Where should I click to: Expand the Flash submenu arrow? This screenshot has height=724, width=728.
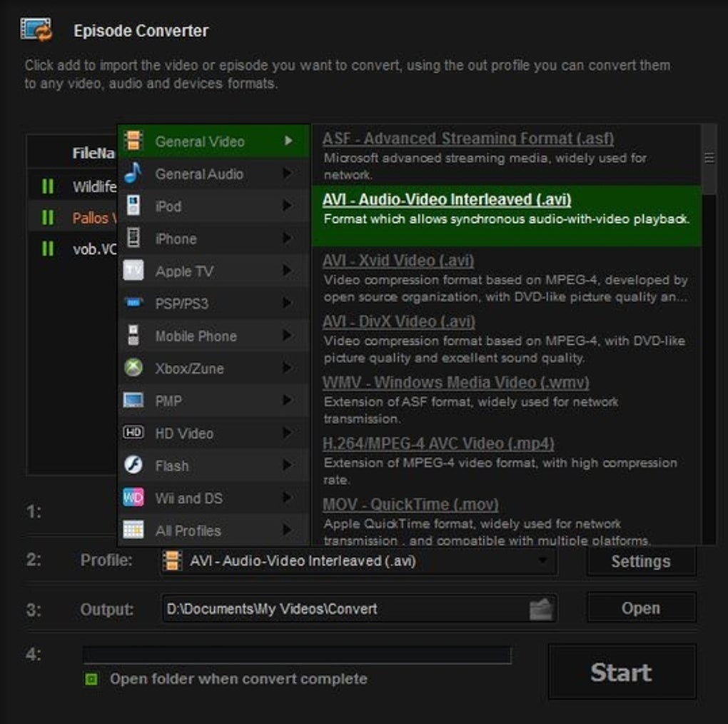tap(288, 466)
